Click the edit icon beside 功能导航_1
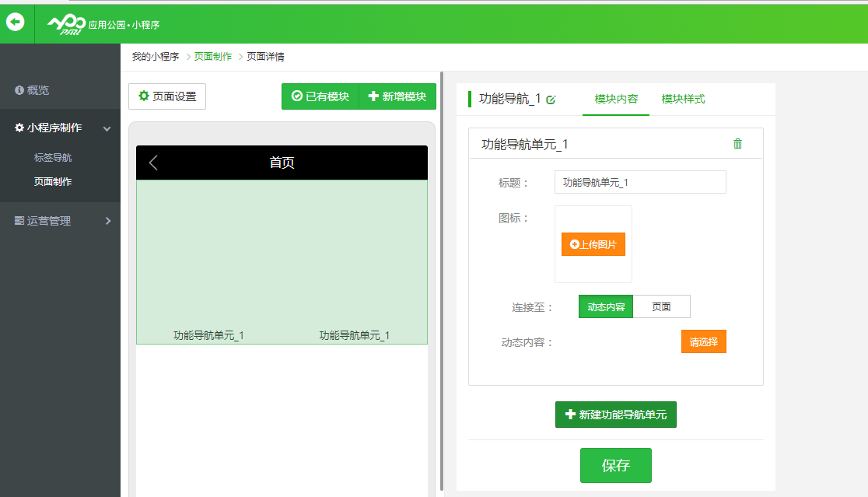This screenshot has height=497, width=868. click(551, 100)
